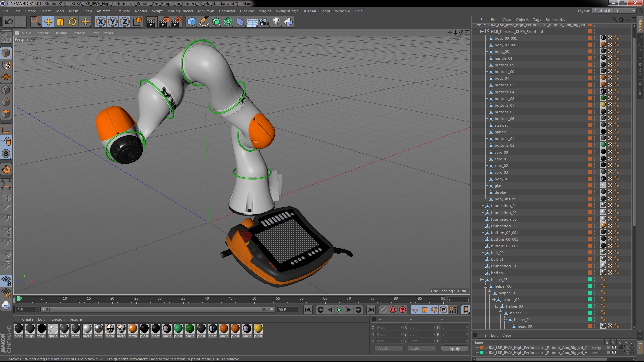Toggle Position keyframe recording

(x=415, y=310)
